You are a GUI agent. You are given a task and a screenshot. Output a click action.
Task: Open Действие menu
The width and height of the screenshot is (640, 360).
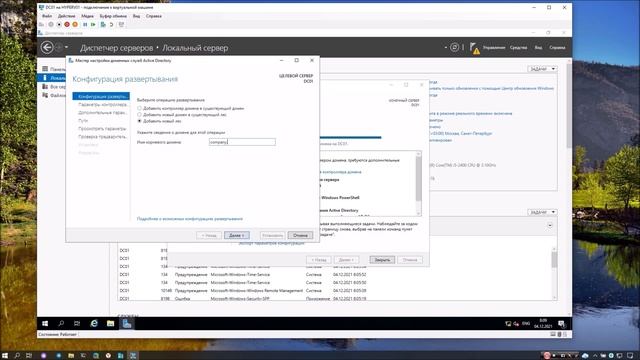click(66, 16)
